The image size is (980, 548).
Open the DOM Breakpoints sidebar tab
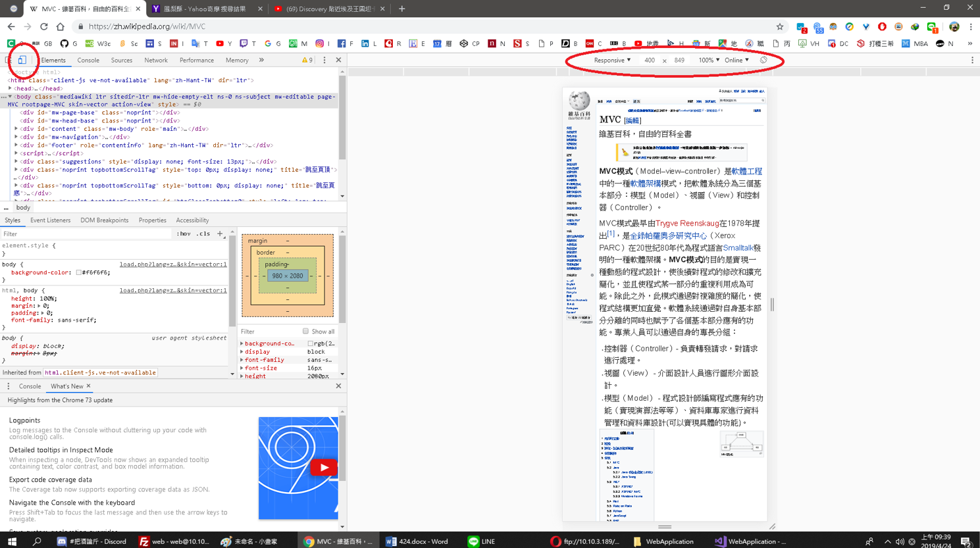[x=105, y=220]
